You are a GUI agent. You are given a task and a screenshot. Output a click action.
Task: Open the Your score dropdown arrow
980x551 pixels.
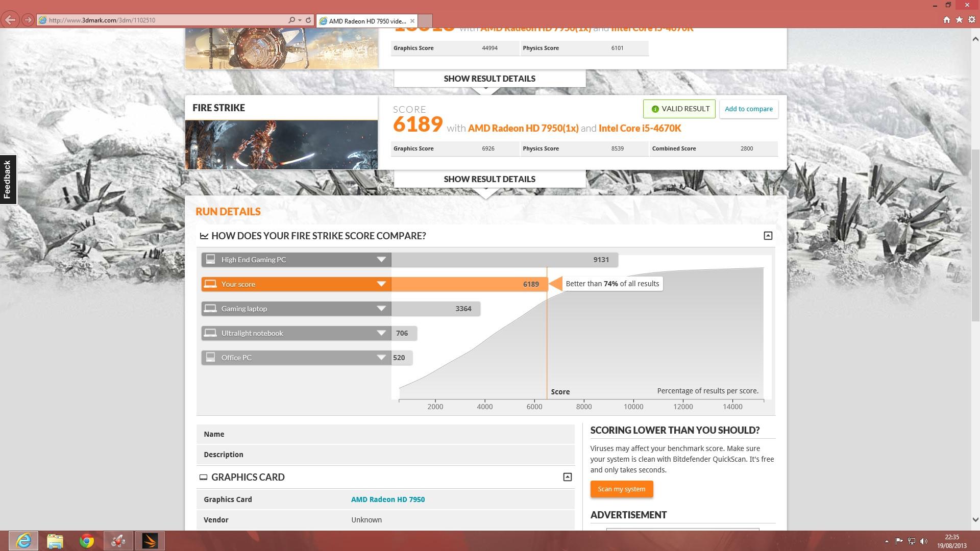(x=381, y=284)
